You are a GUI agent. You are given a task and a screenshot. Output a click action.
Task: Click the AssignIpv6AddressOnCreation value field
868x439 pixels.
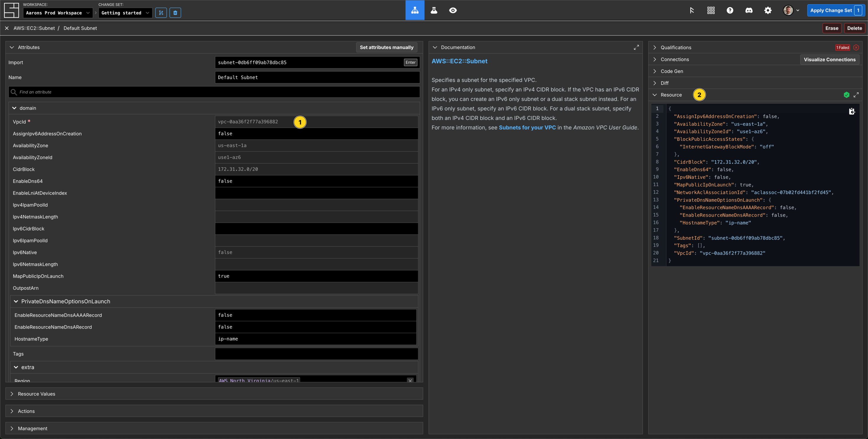click(316, 134)
